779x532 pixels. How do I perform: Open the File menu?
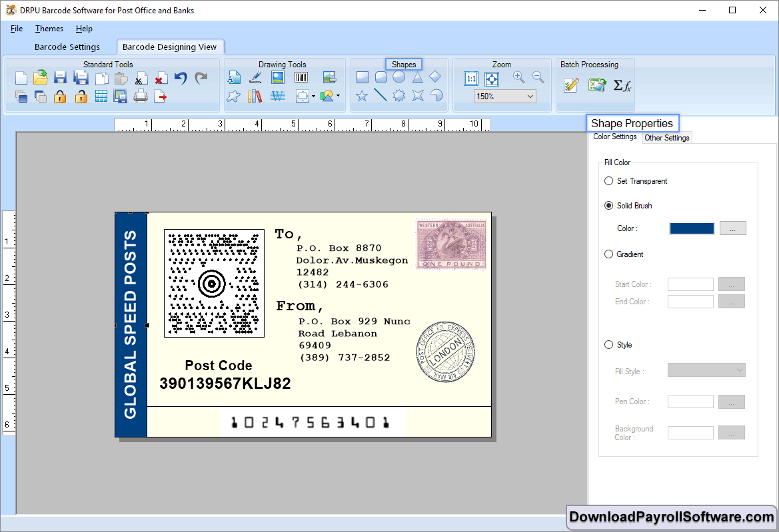pos(17,29)
